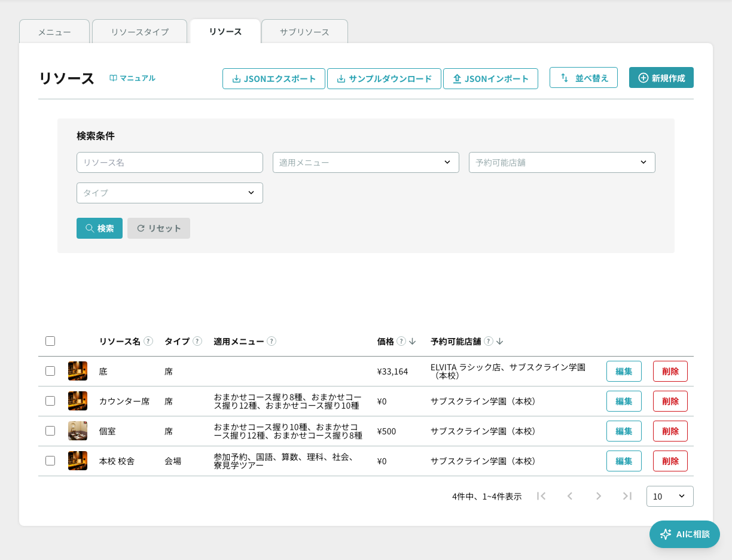Switch to the リソースタイプ tab

(140, 32)
